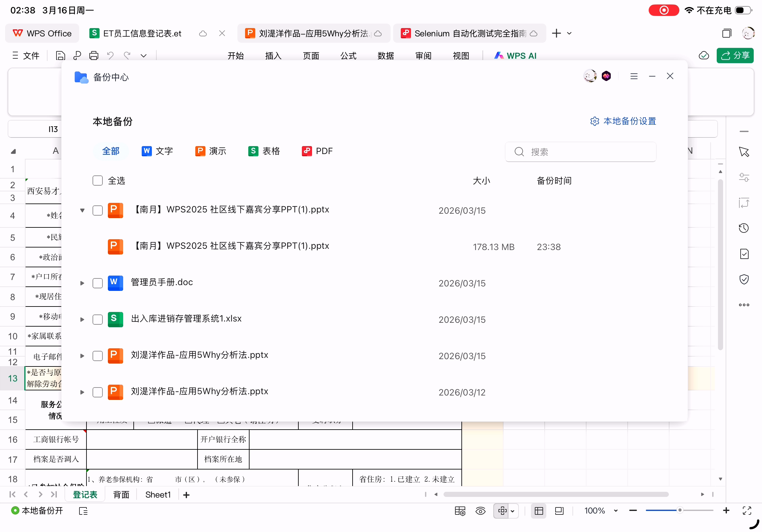Check the 全选 select-all checkbox

(x=98, y=181)
